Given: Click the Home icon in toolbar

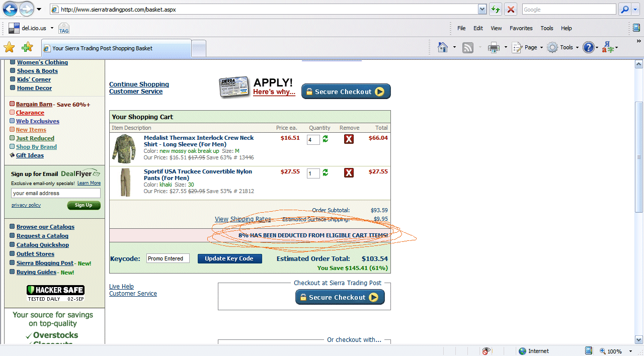Looking at the screenshot, I should click(x=443, y=47).
